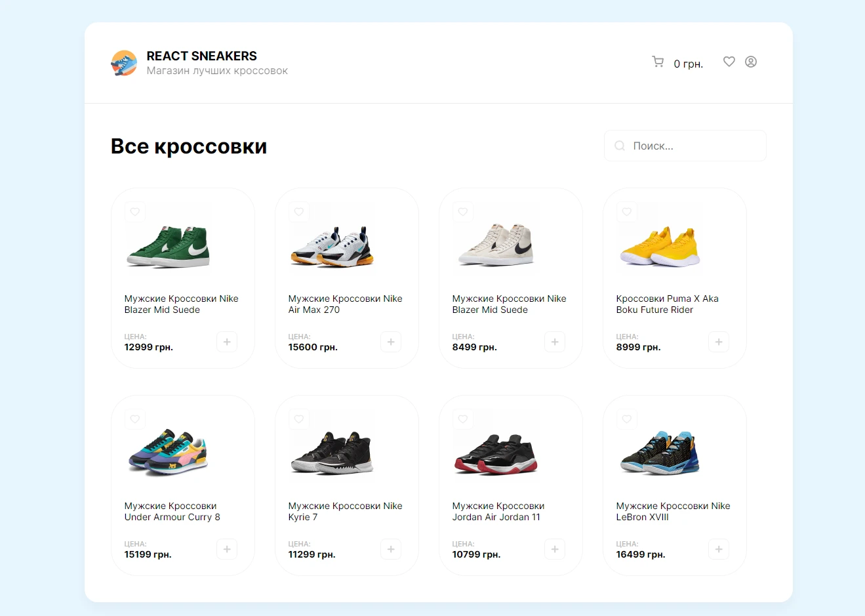Click the blue LeBron XVIII image
This screenshot has height=616, width=865.
660,453
